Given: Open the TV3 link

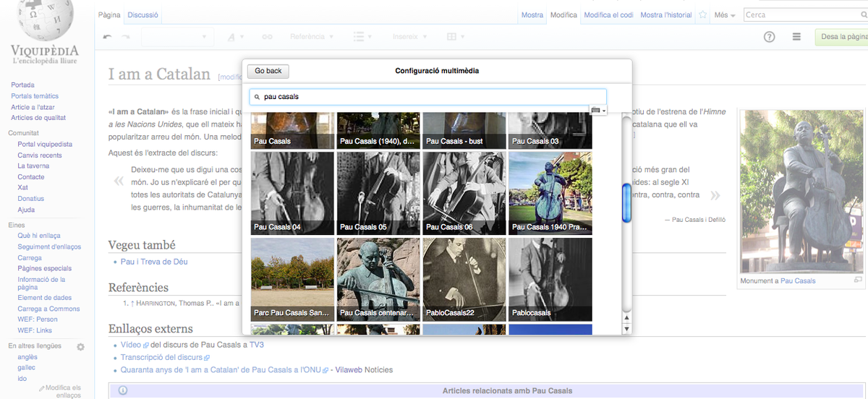Looking at the screenshot, I should [x=257, y=345].
